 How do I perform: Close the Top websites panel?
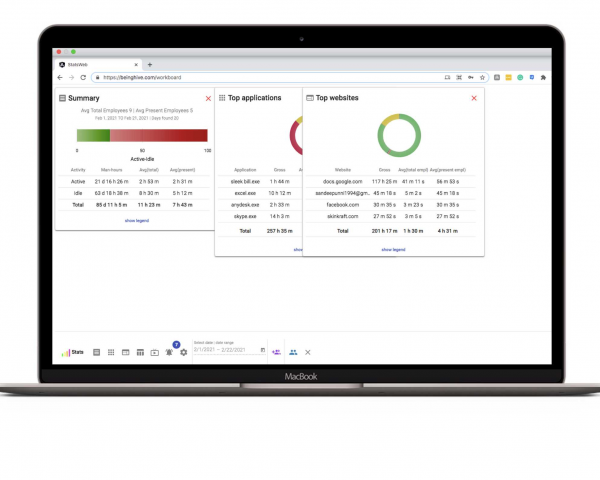474,98
